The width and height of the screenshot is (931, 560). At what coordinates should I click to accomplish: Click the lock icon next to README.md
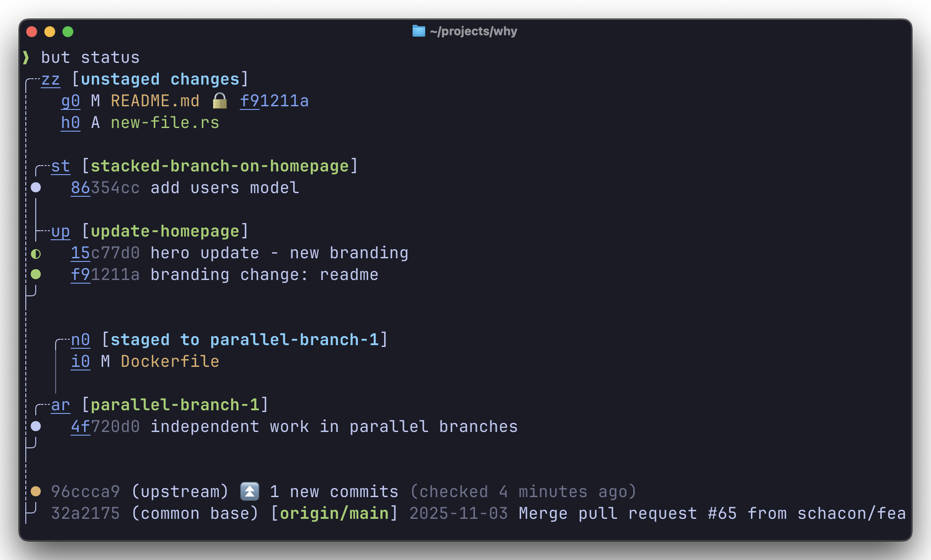tap(220, 100)
